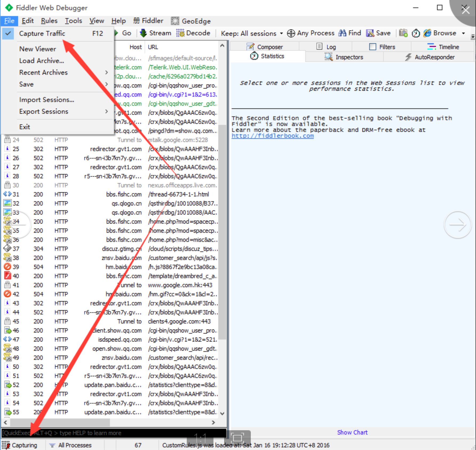Switch to the Statistics tab
476x450 pixels.
point(267,56)
